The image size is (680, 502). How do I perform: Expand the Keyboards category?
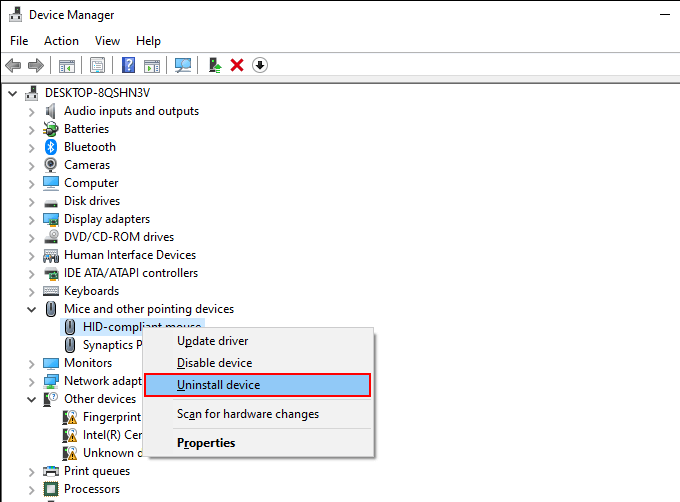pyautogui.click(x=31, y=292)
